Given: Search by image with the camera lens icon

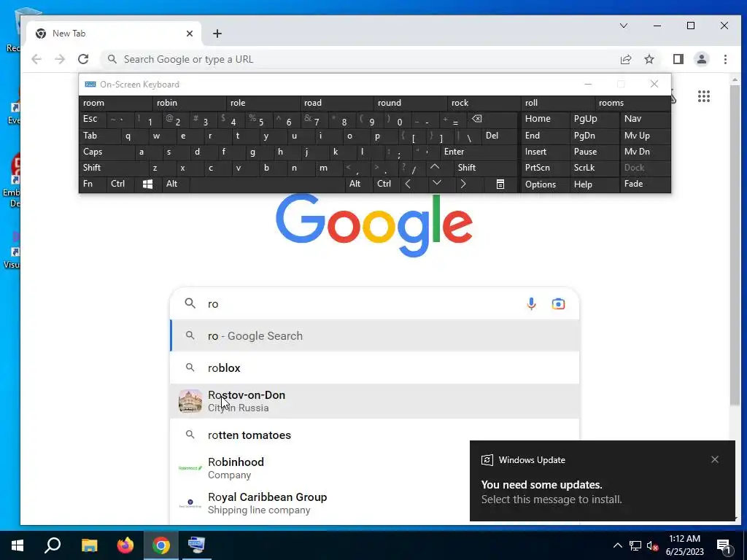Looking at the screenshot, I should [x=558, y=304].
